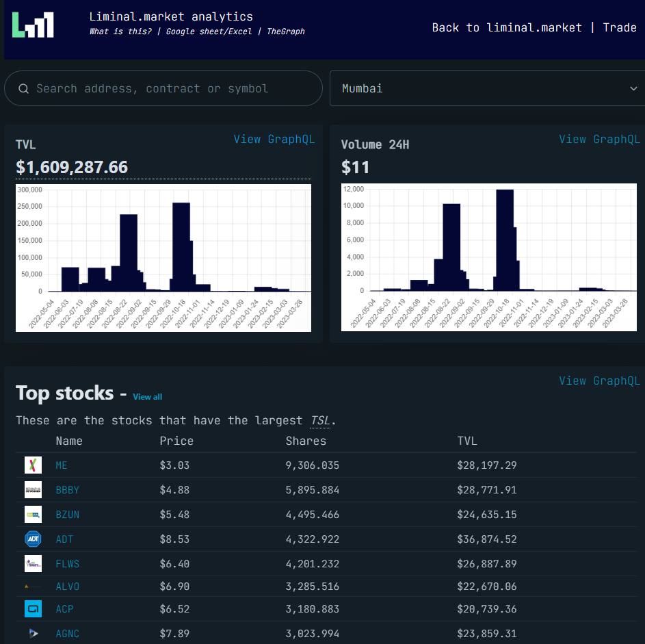Click the FLWS stock logo icon

pos(33,564)
